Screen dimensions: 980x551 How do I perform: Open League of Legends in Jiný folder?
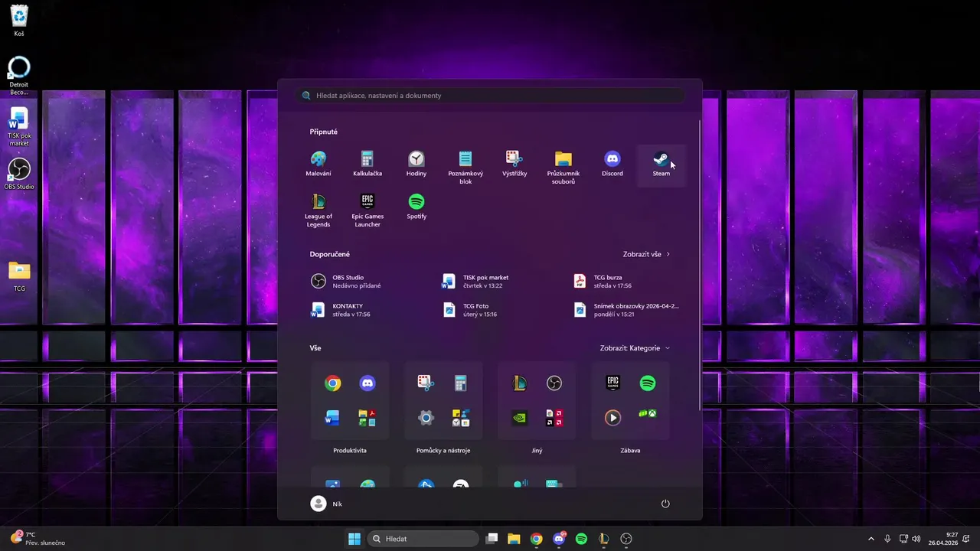coord(519,383)
